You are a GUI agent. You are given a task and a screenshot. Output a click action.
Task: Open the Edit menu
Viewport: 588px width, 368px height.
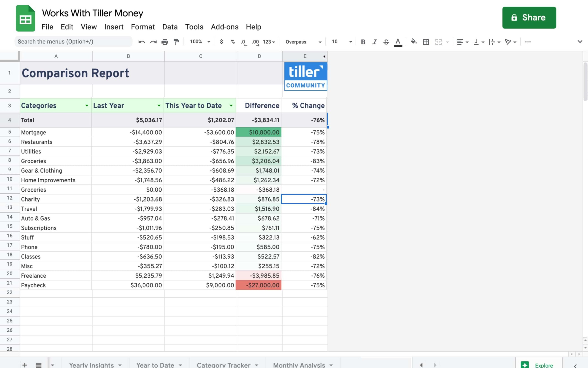click(x=67, y=27)
